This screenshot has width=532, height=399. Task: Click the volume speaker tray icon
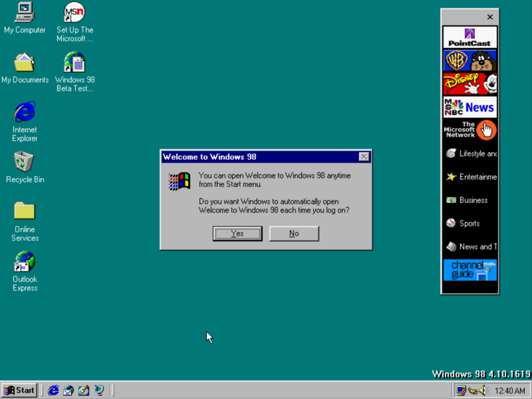(483, 390)
